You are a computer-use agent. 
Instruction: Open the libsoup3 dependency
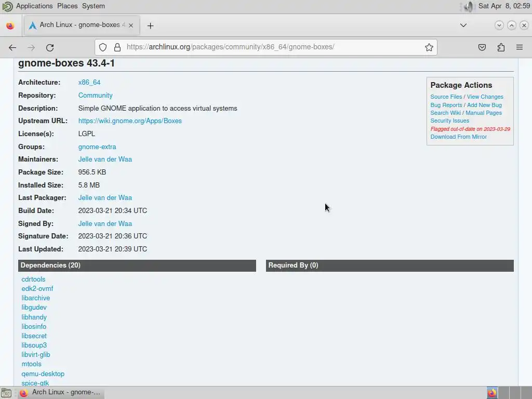point(34,345)
